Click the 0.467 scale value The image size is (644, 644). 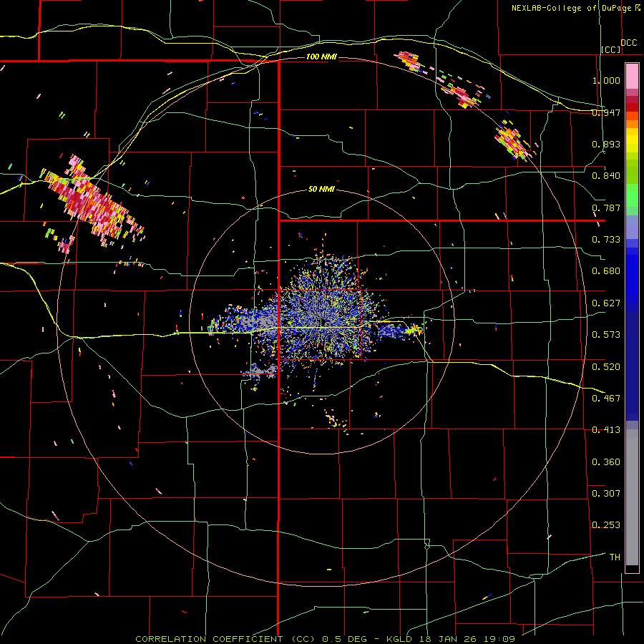pos(606,399)
